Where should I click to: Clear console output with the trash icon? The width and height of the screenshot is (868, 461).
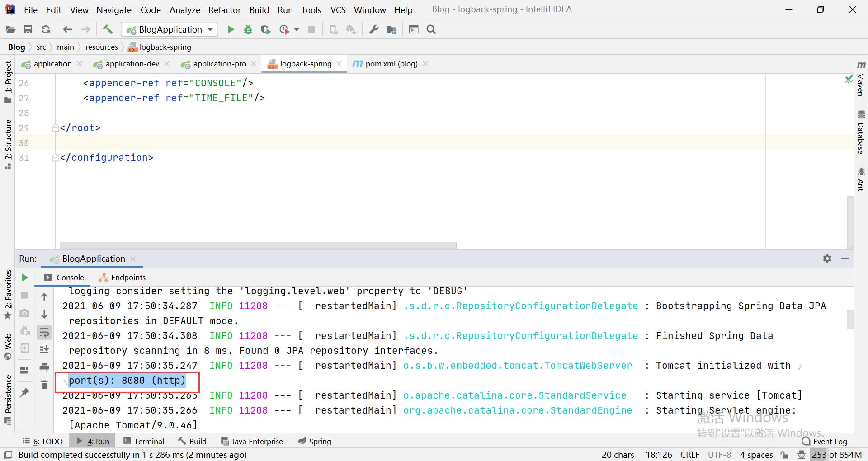pyautogui.click(x=44, y=385)
